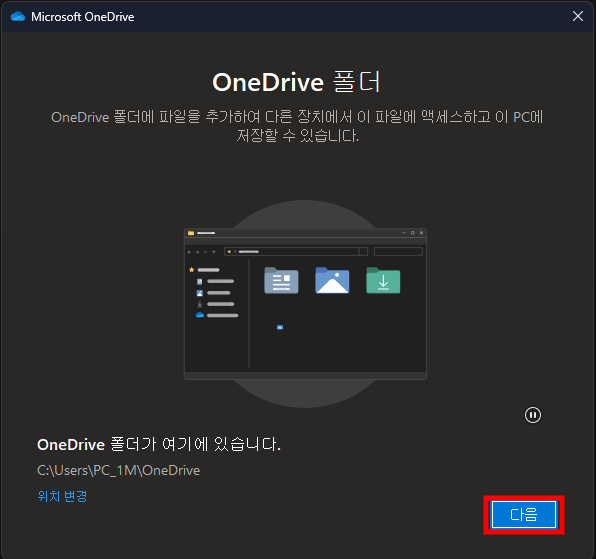Click the OneDrive 폴더 heading
The height and width of the screenshot is (559, 596).
296,82
